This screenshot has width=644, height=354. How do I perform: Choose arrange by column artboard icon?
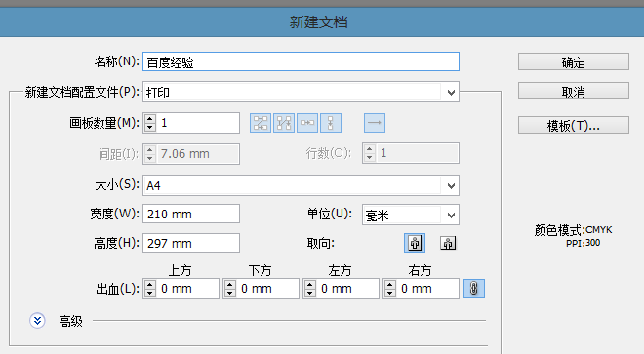click(331, 123)
